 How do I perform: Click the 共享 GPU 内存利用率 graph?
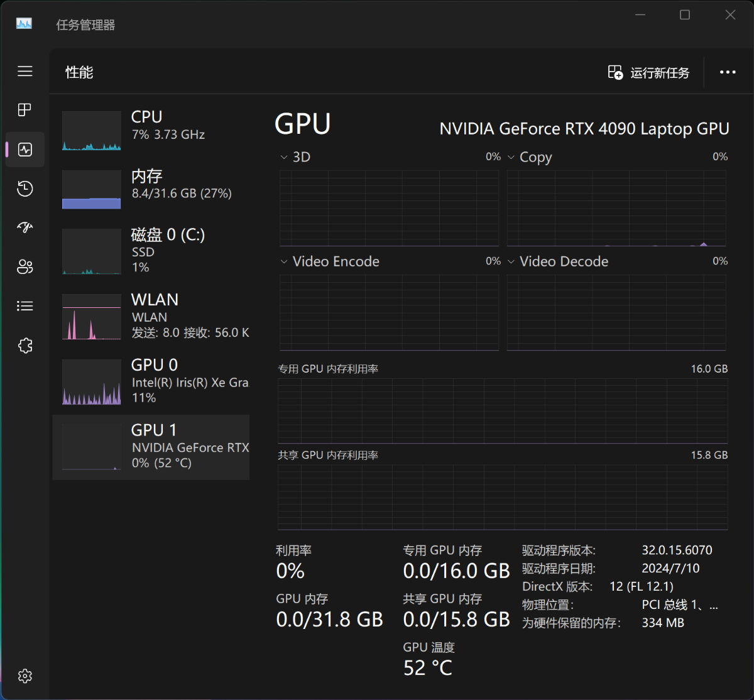coord(503,497)
